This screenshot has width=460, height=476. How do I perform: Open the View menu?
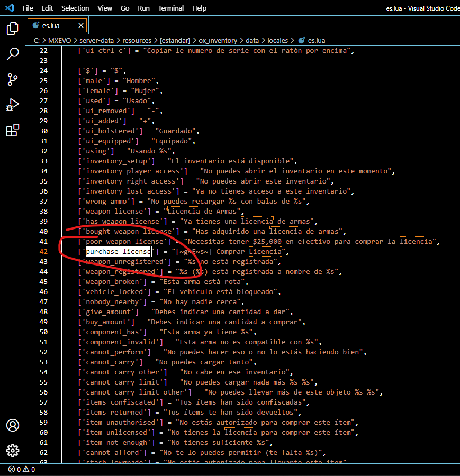point(105,8)
